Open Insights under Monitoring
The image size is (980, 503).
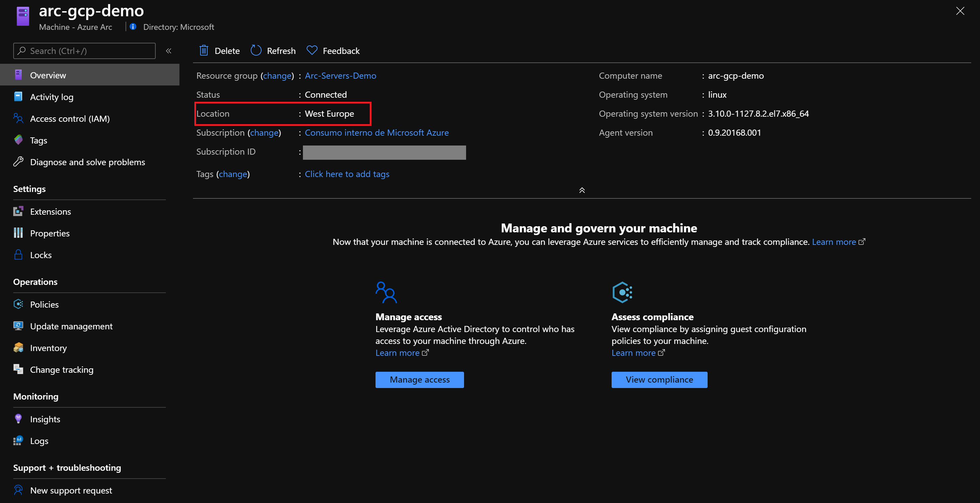45,419
